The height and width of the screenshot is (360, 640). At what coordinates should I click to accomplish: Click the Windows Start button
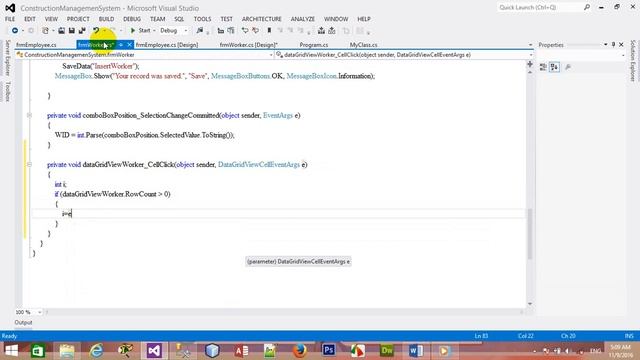[x=11, y=350]
